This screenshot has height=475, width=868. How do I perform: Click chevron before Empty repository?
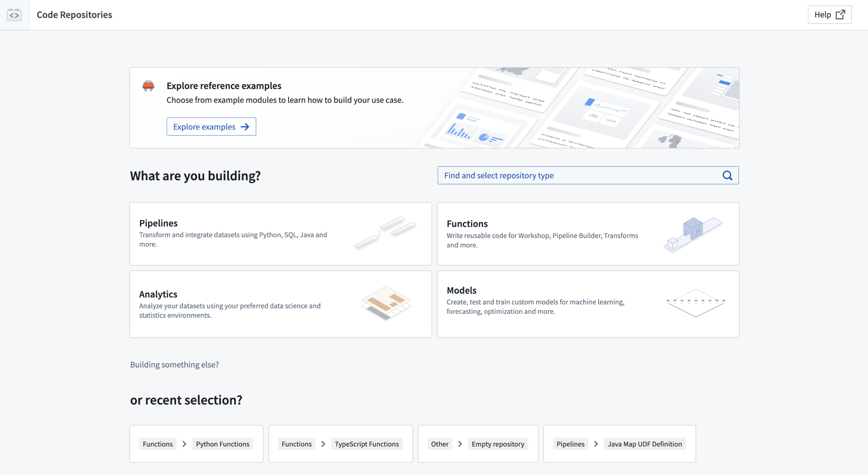click(x=460, y=444)
